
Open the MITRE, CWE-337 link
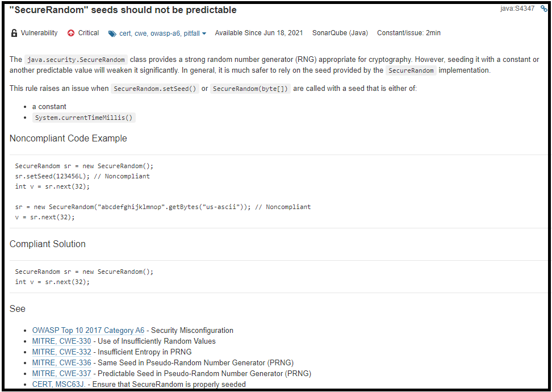point(61,373)
